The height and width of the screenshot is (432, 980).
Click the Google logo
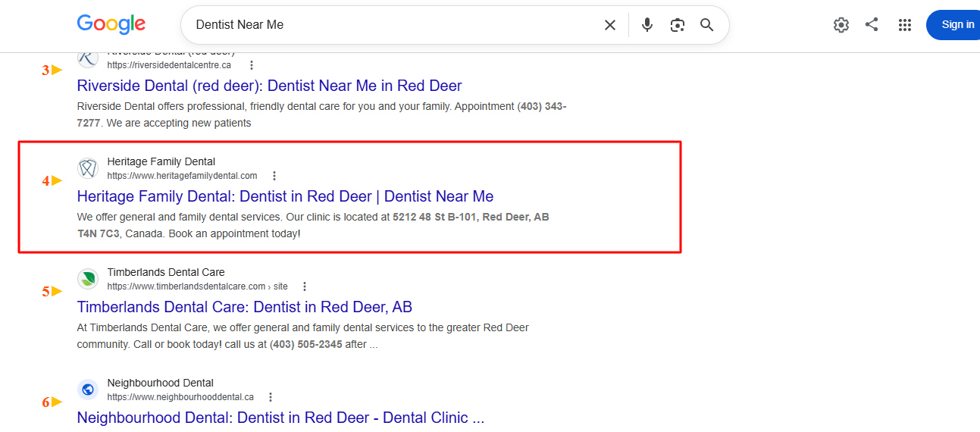coord(111,24)
